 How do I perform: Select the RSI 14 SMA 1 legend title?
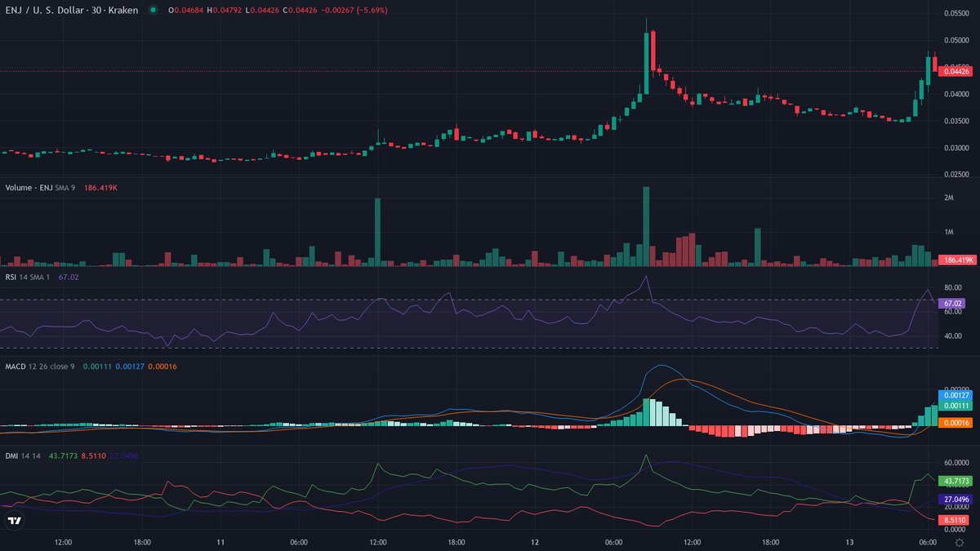[x=28, y=278]
